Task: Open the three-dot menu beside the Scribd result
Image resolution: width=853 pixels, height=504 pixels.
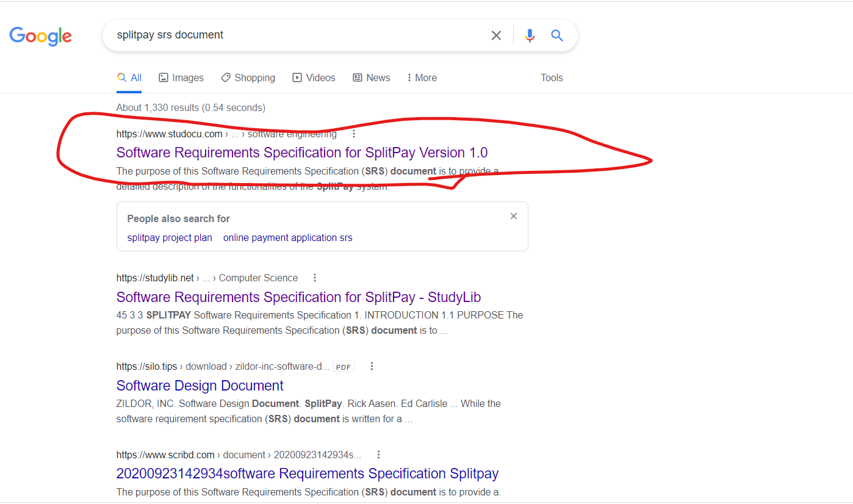Action: pos(378,454)
